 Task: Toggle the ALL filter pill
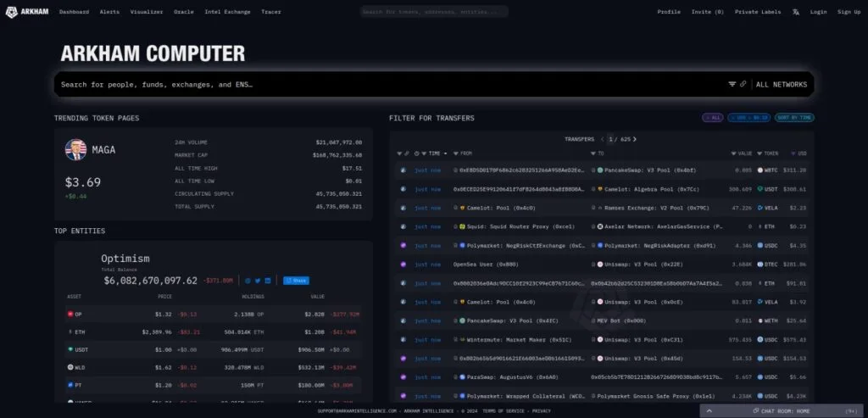pyautogui.click(x=712, y=117)
